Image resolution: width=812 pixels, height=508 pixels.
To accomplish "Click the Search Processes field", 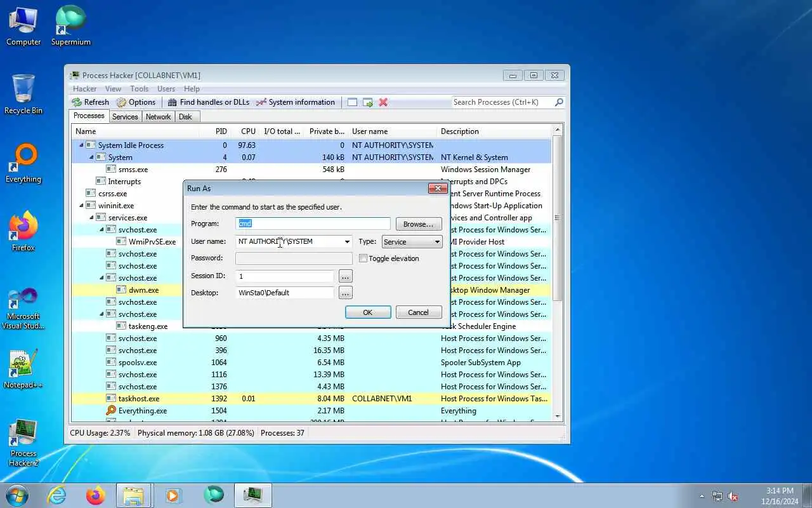I will click(502, 102).
